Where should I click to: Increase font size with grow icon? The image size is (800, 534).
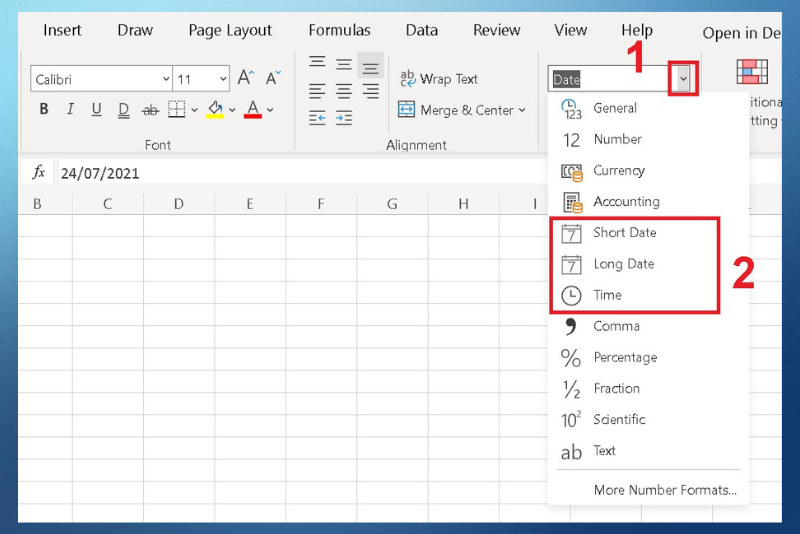(246, 78)
